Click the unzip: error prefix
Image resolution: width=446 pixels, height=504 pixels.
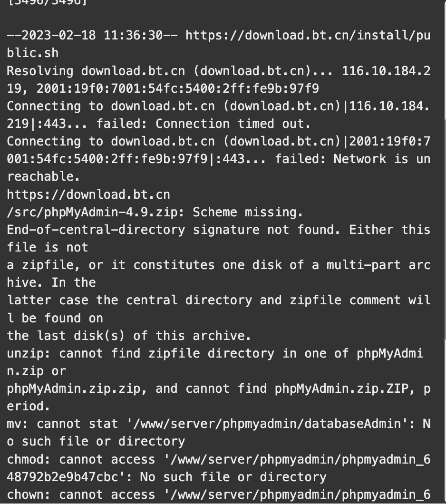click(x=29, y=353)
